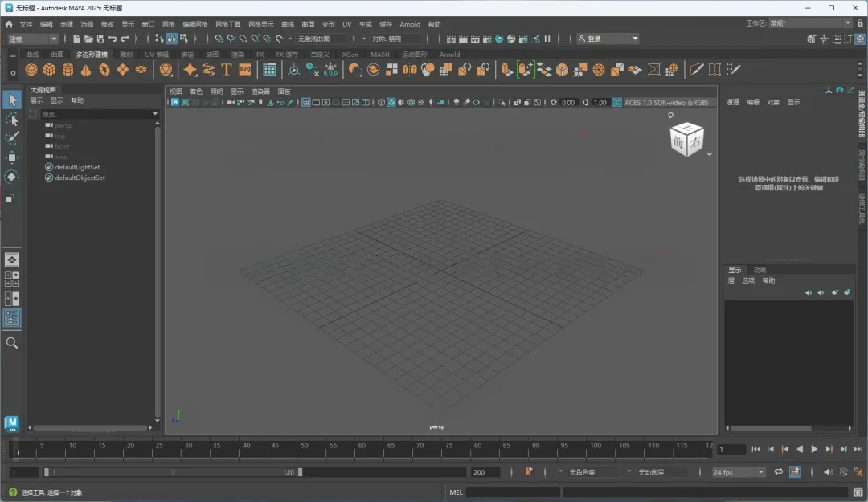Switch to the XGen shelf tab

pos(350,55)
